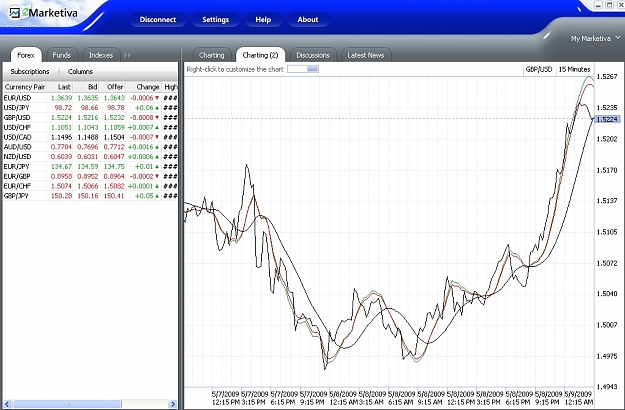Screen dimensions: 625x410
Task: Select the EUR/GBP row
Action: pos(90,176)
